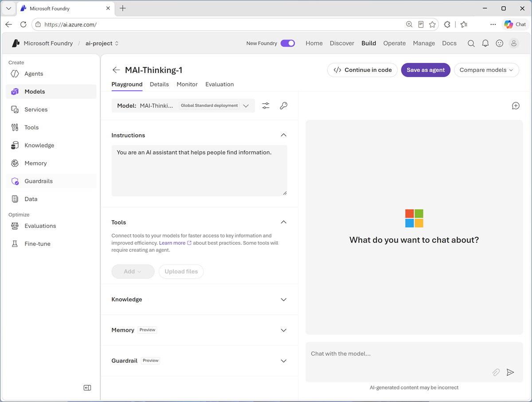Toggle the New Foundry switch
Image resolution: width=532 pixels, height=402 pixels.
tap(288, 43)
